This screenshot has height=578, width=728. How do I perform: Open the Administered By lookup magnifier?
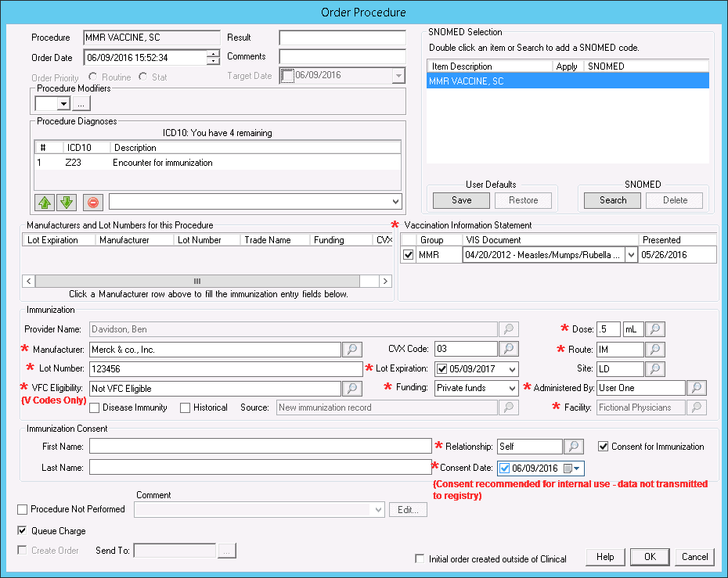click(696, 388)
